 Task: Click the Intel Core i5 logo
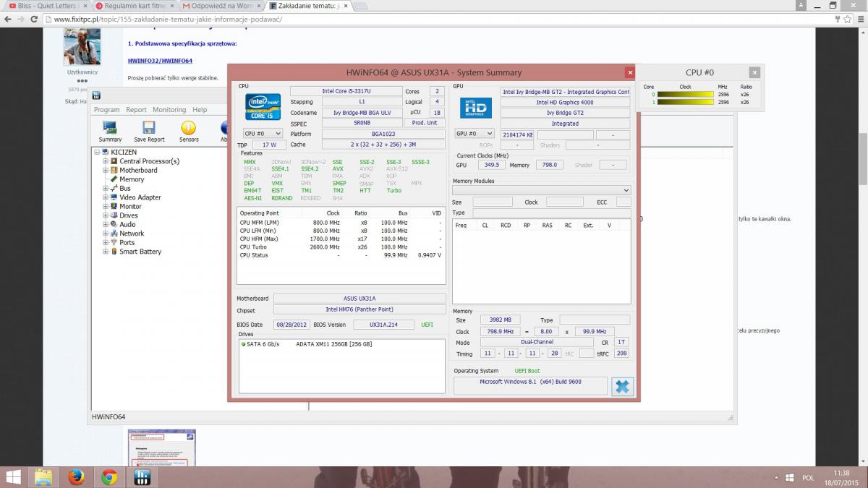(263, 106)
